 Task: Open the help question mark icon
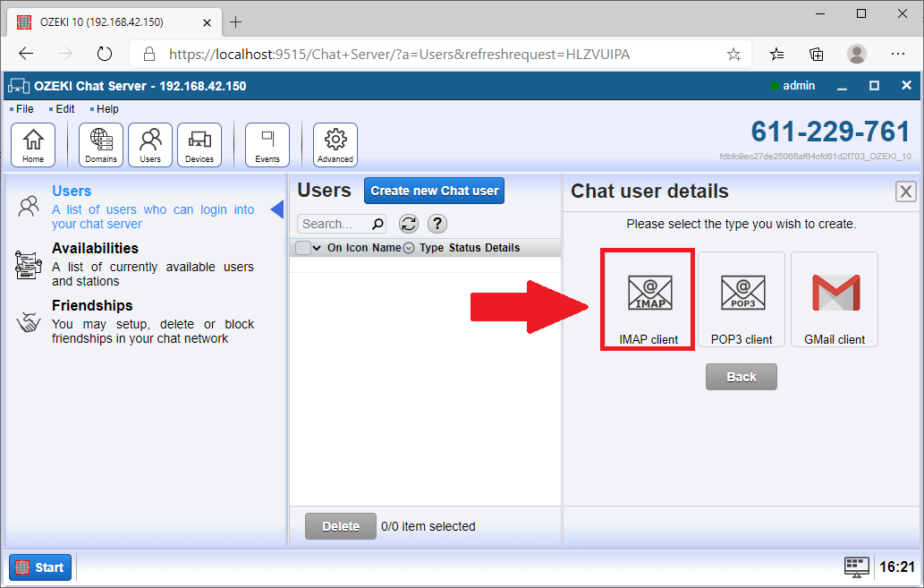[x=437, y=224]
